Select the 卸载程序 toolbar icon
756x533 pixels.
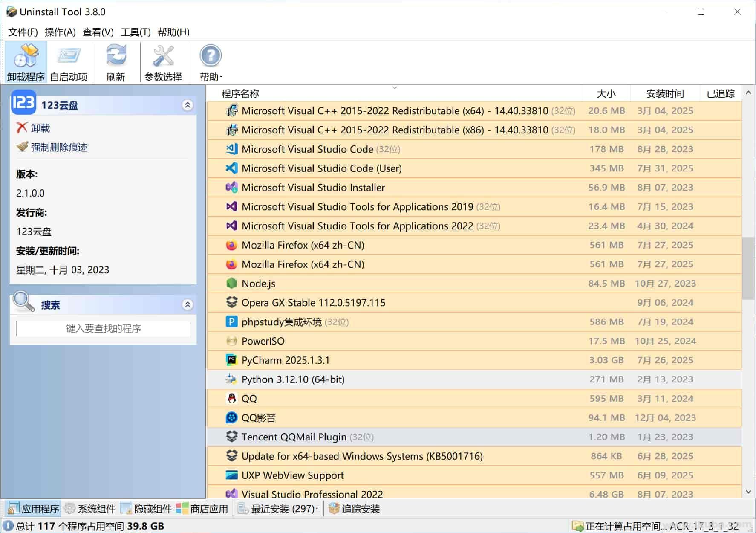(x=25, y=55)
